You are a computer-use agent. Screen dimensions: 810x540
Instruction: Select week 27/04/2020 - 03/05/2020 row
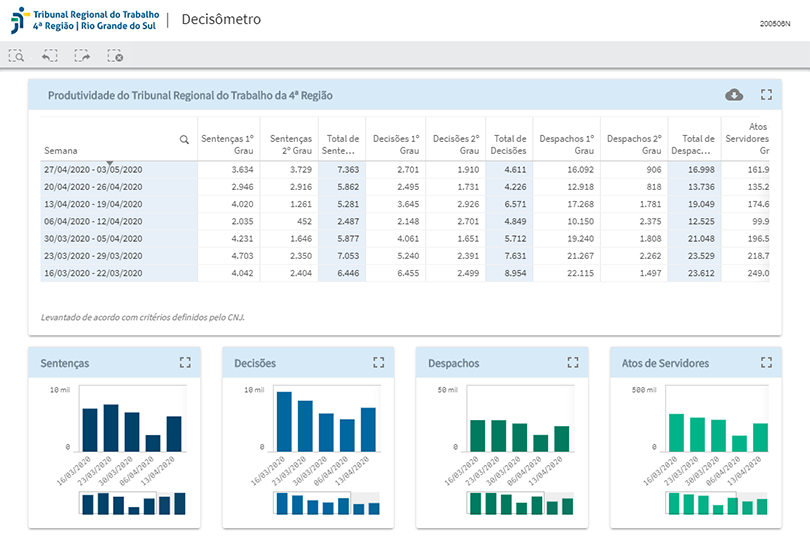pos(93,170)
